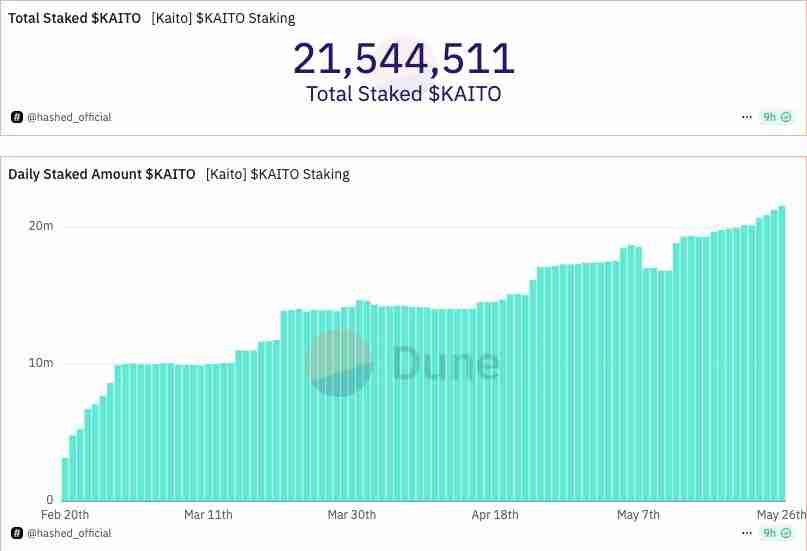Click the Mar 30th x-axis label
Image resolution: width=807 pixels, height=551 pixels.
coord(352,515)
